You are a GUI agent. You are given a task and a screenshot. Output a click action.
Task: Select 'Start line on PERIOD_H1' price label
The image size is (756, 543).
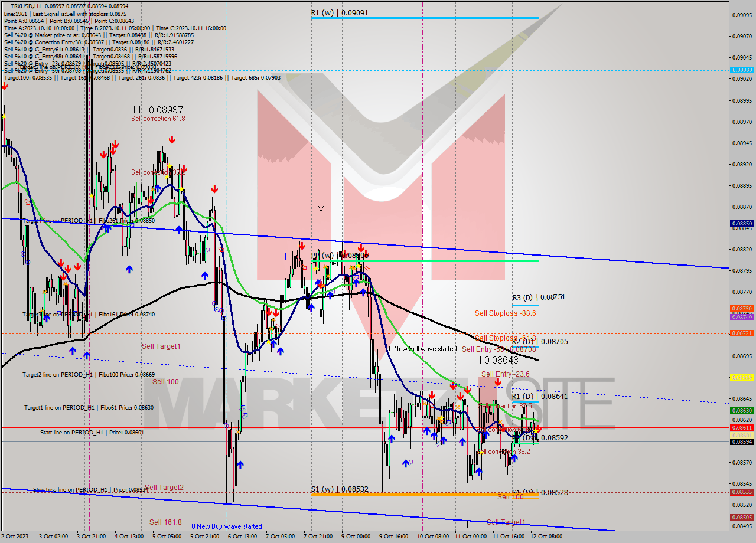[92, 432]
